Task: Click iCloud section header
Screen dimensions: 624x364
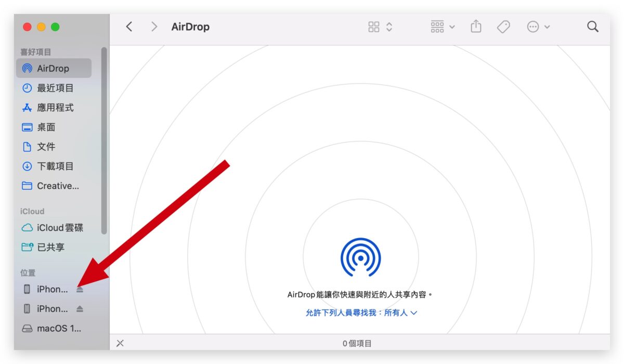Action: pyautogui.click(x=32, y=211)
